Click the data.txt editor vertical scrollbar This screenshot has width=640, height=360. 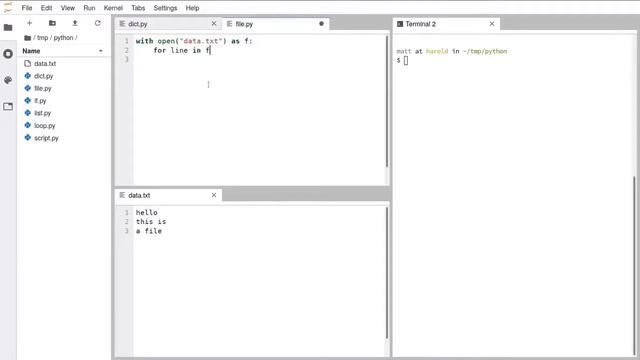tap(387, 273)
